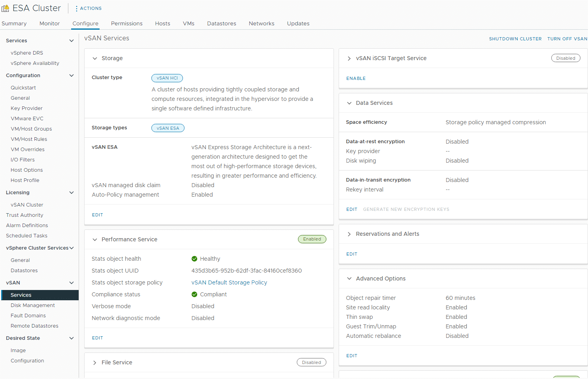This screenshot has height=379, width=588.
Task: Expand the Reservations and Alerts section
Action: (349, 234)
